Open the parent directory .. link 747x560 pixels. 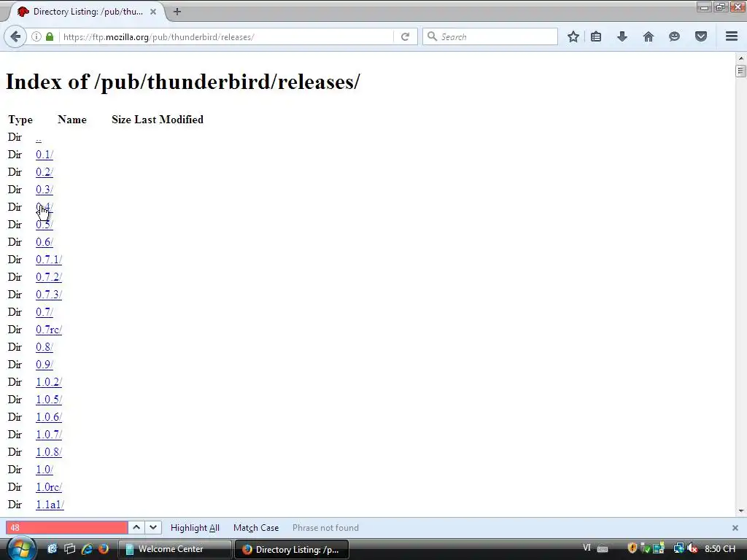(x=39, y=138)
